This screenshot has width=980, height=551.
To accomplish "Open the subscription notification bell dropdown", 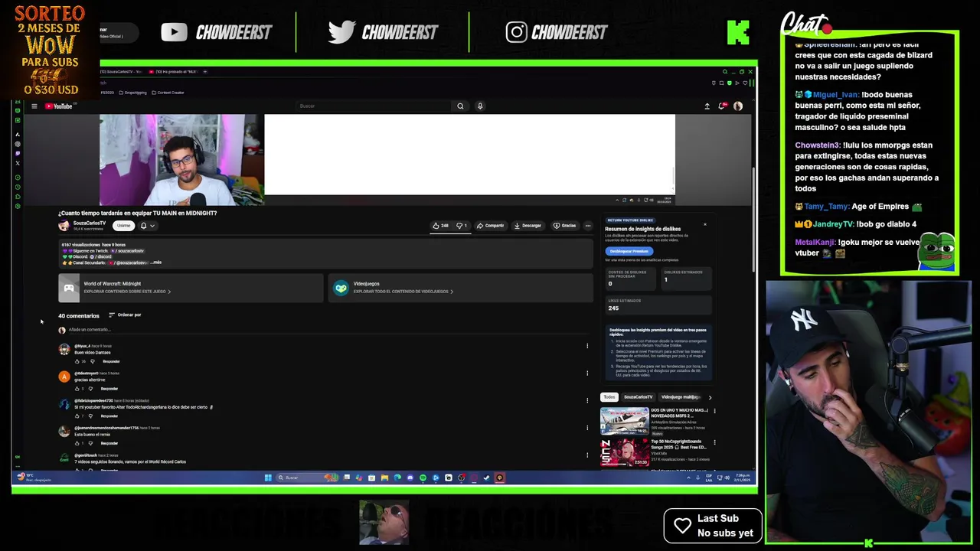I will tap(147, 226).
